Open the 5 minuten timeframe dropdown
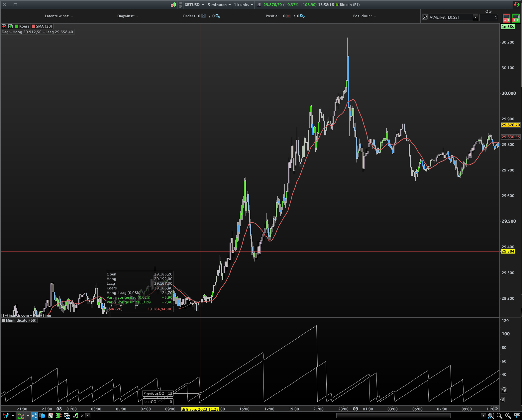Viewport: 522px width, 420px height. coord(219,5)
